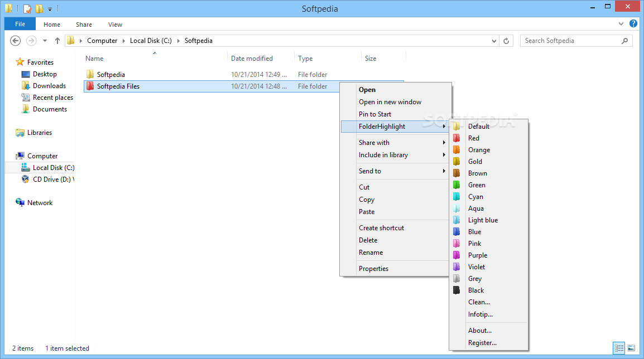Apply the Black folder icon

pyautogui.click(x=456, y=290)
